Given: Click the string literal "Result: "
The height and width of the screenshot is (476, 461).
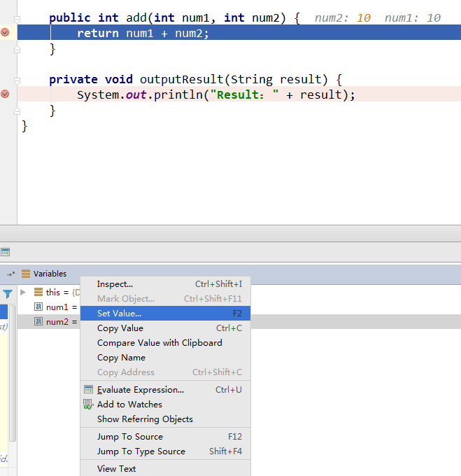Looking at the screenshot, I should [x=244, y=95].
